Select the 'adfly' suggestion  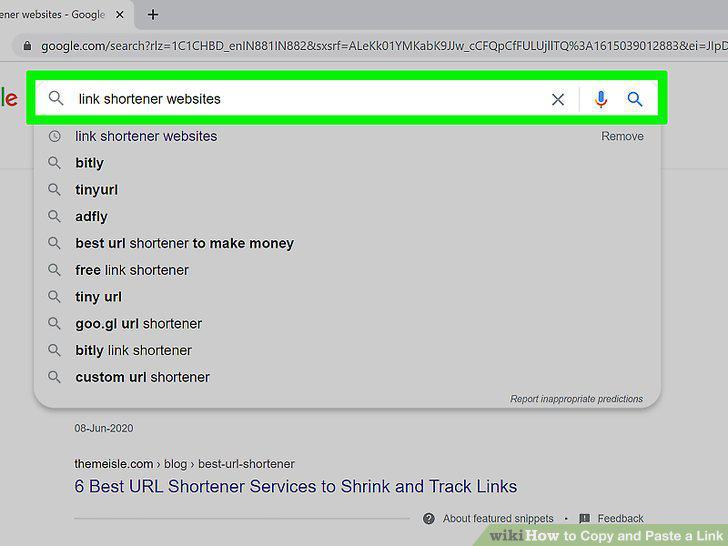click(91, 217)
